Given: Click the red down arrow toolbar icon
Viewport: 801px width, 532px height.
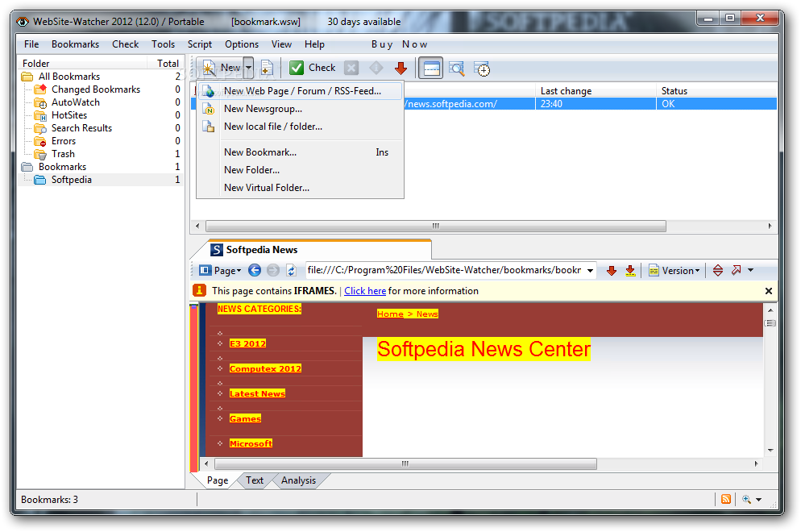Looking at the screenshot, I should pyautogui.click(x=400, y=68).
